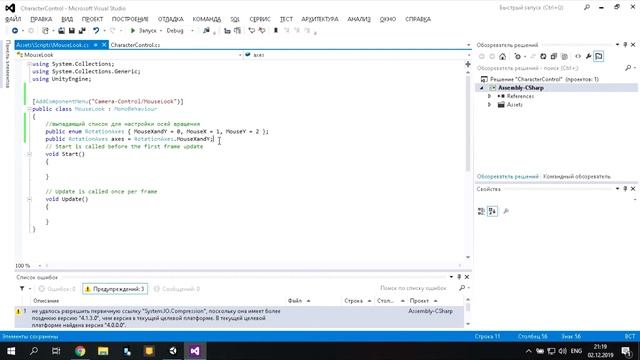This screenshot has width=640, height=360.
Task: Select the Обозреватель решений bottom tab
Action: (x=508, y=177)
